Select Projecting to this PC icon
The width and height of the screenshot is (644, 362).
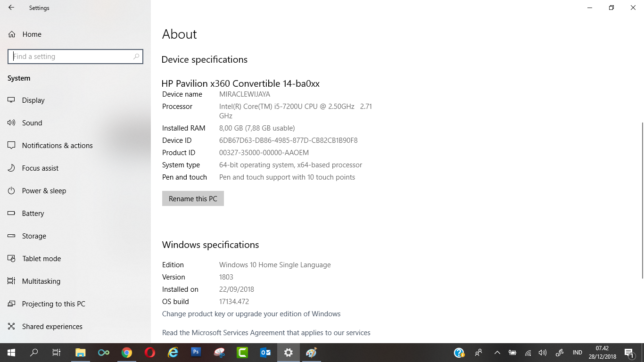click(x=12, y=304)
